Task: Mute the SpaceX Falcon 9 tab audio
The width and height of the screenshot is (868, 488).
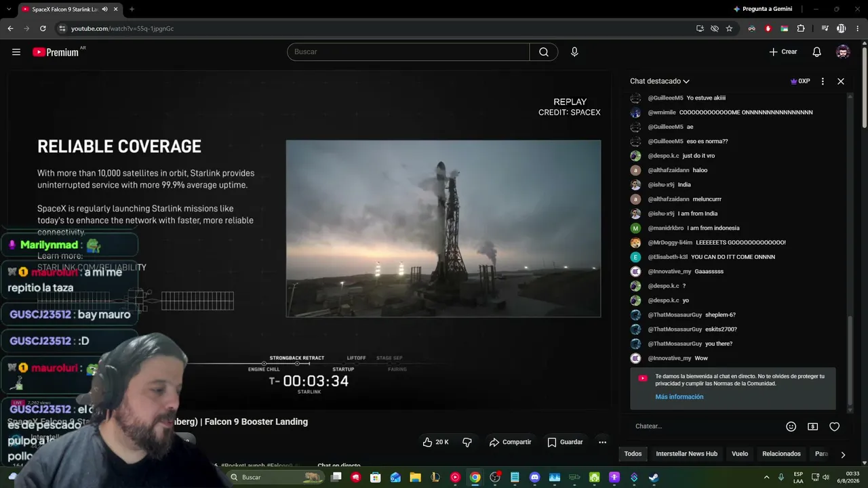Action: point(104,9)
